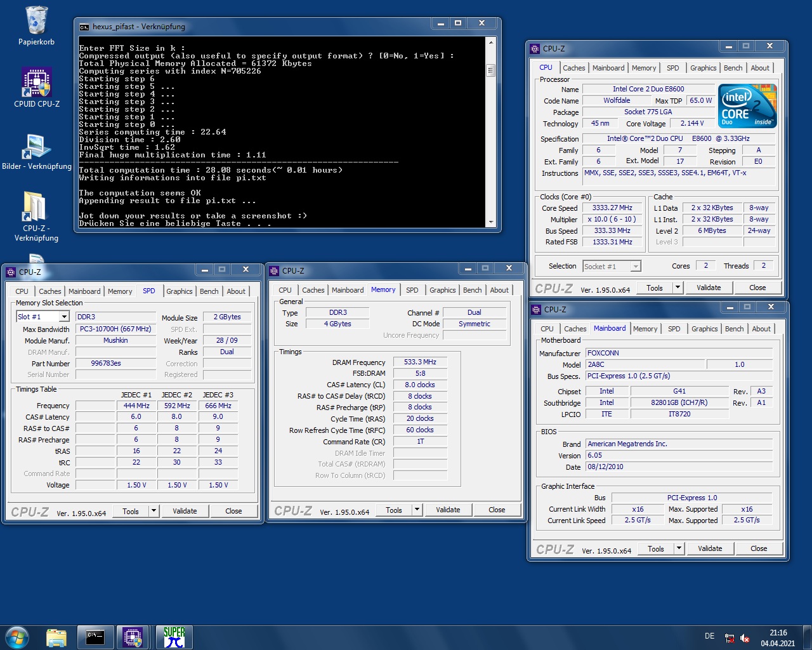
Task: Click the CPU-Z icon in Mainboard window title
Action: [x=537, y=309]
